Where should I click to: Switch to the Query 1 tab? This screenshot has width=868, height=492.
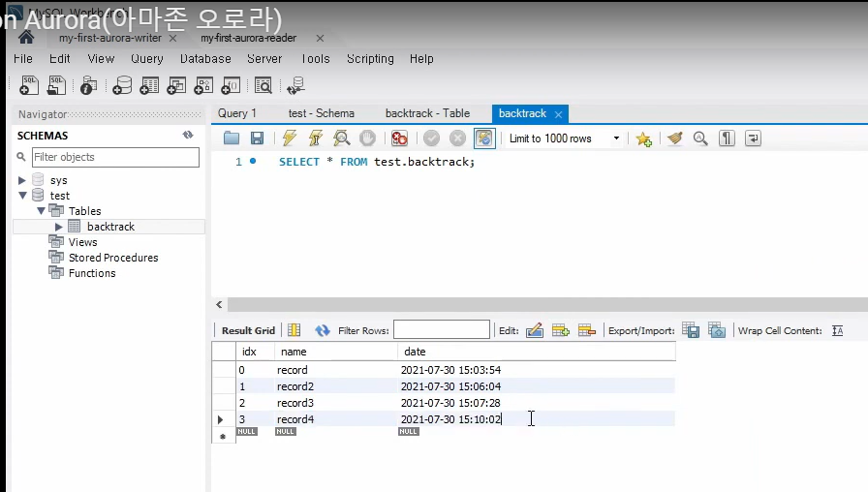coord(237,113)
